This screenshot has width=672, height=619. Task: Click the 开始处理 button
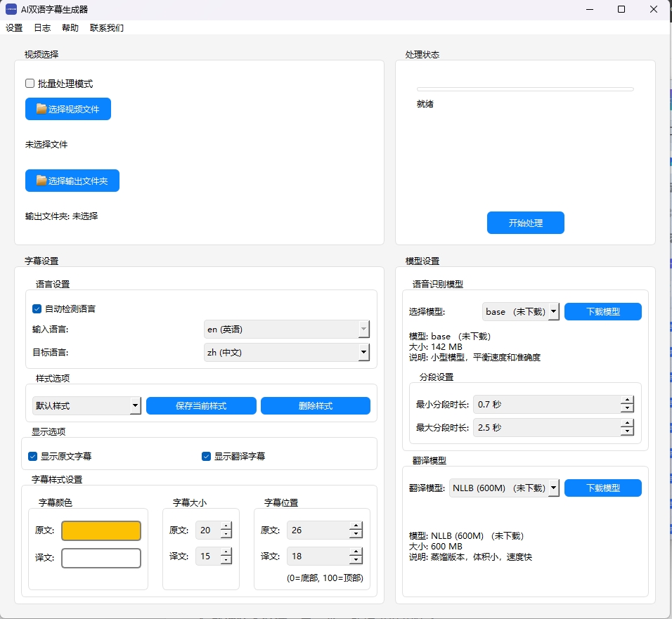(x=525, y=223)
